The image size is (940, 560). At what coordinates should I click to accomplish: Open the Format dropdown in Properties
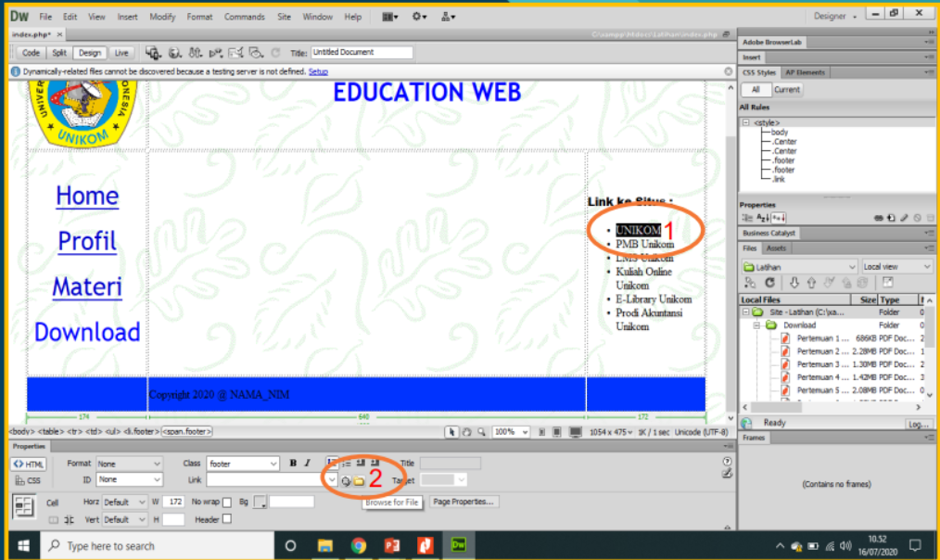coord(129,464)
